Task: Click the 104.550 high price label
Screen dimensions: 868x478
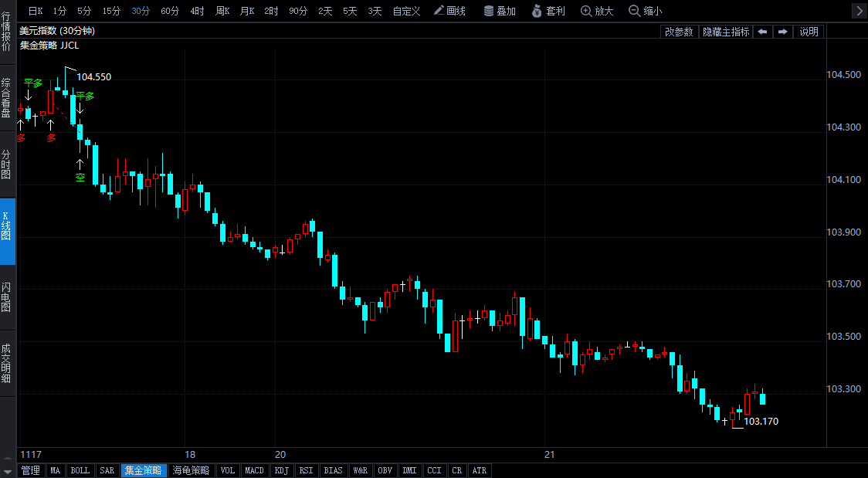Action: (x=93, y=77)
